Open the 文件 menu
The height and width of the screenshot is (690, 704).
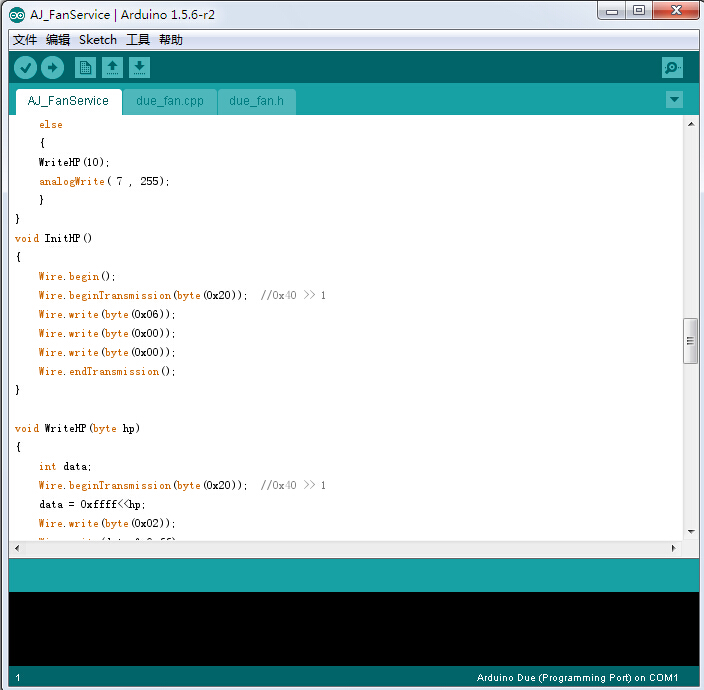(x=25, y=40)
